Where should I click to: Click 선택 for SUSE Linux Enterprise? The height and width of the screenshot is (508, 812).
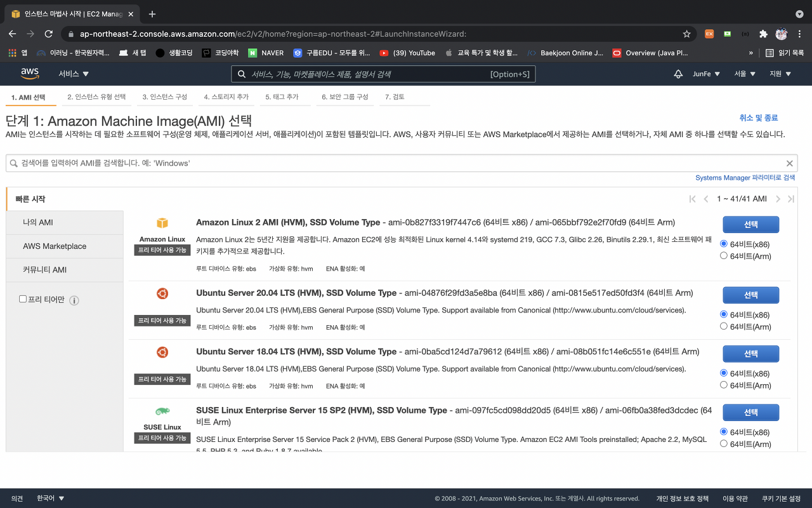[x=751, y=412]
